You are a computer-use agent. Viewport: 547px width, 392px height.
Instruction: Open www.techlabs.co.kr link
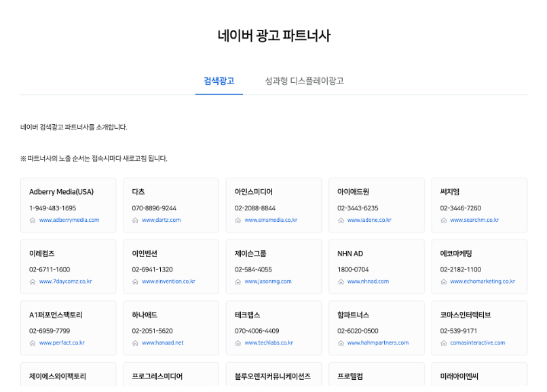click(x=269, y=342)
